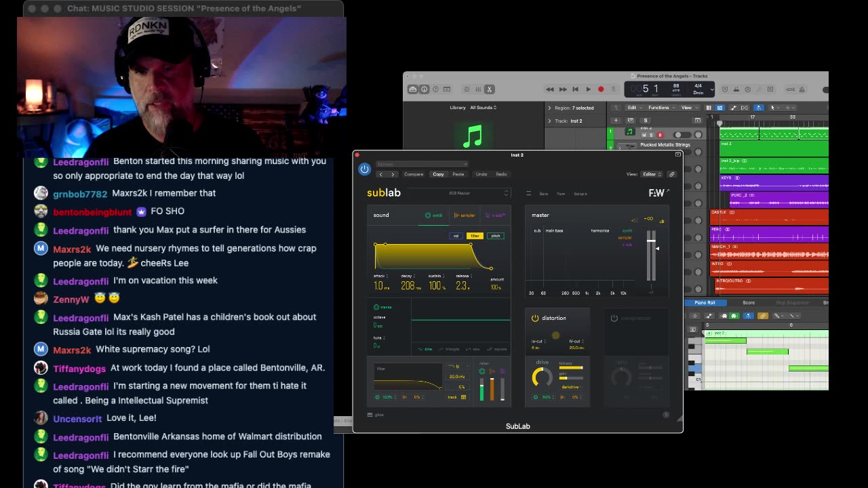The image size is (868, 488).
Task: Select the x-sub tab in sound section
Action: pos(496,216)
